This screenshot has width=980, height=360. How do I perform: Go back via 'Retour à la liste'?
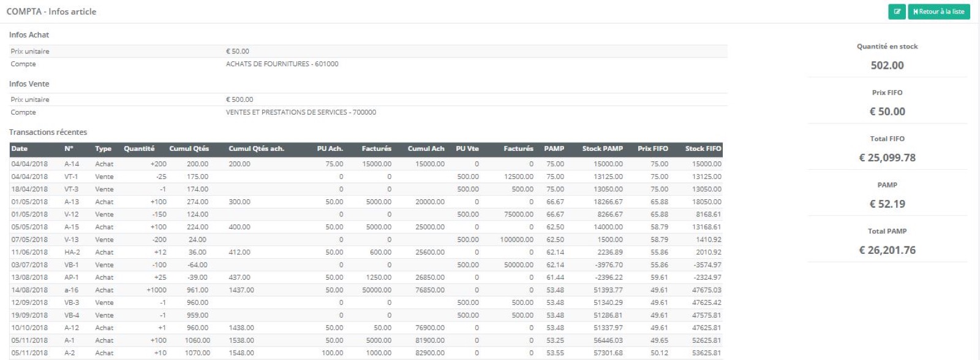939,12
